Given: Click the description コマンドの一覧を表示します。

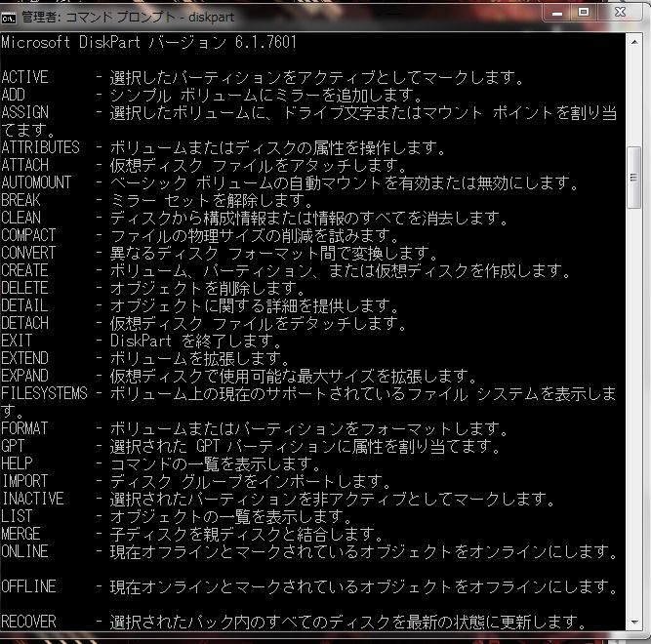Looking at the screenshot, I should pyautogui.click(x=215, y=463).
